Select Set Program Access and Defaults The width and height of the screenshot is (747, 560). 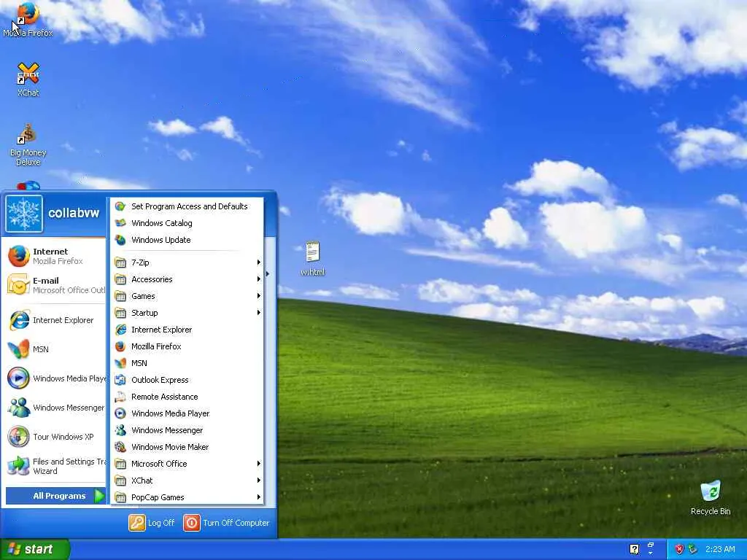(x=187, y=206)
